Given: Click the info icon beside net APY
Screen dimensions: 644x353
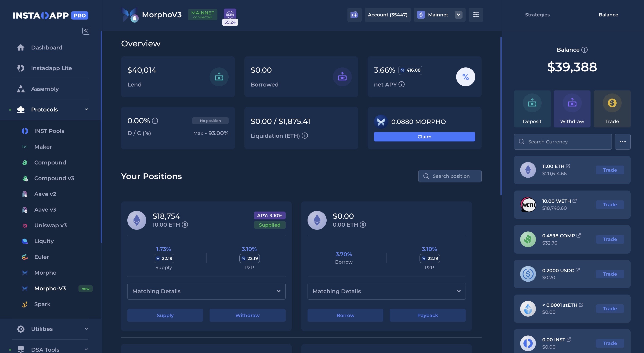Looking at the screenshot, I should (x=402, y=85).
